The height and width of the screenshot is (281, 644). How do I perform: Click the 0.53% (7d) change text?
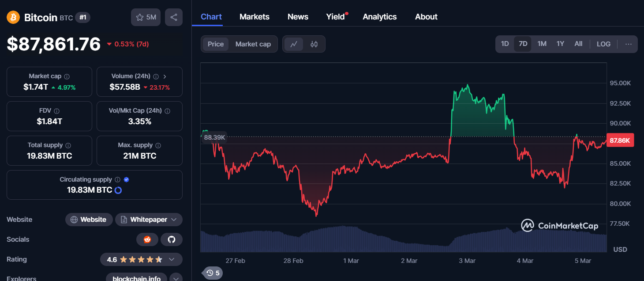point(131,44)
